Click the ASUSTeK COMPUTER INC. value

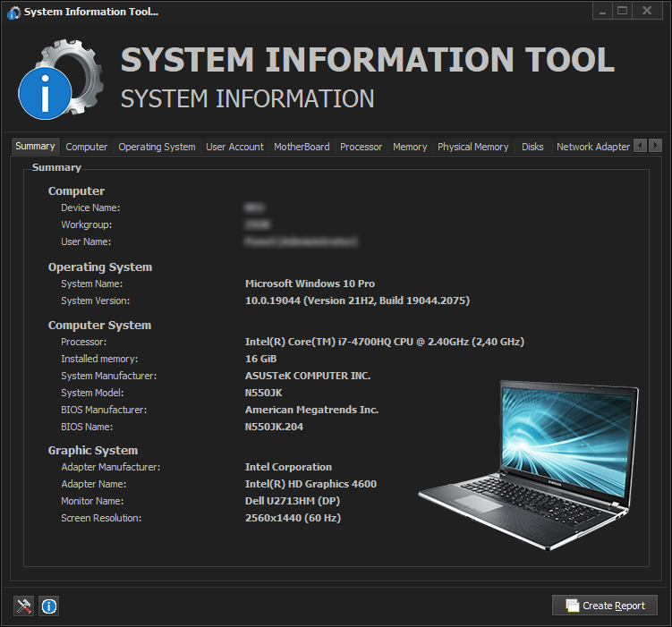[308, 376]
